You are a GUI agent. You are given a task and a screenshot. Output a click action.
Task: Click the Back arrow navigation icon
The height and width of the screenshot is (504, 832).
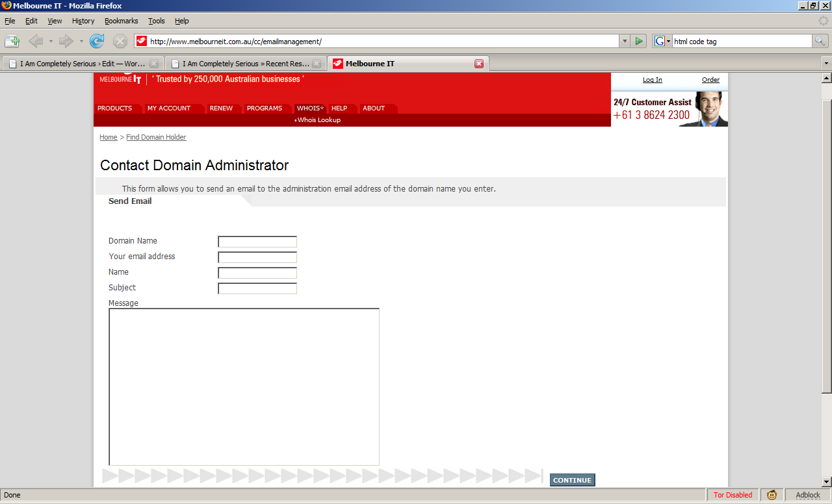[x=36, y=42]
